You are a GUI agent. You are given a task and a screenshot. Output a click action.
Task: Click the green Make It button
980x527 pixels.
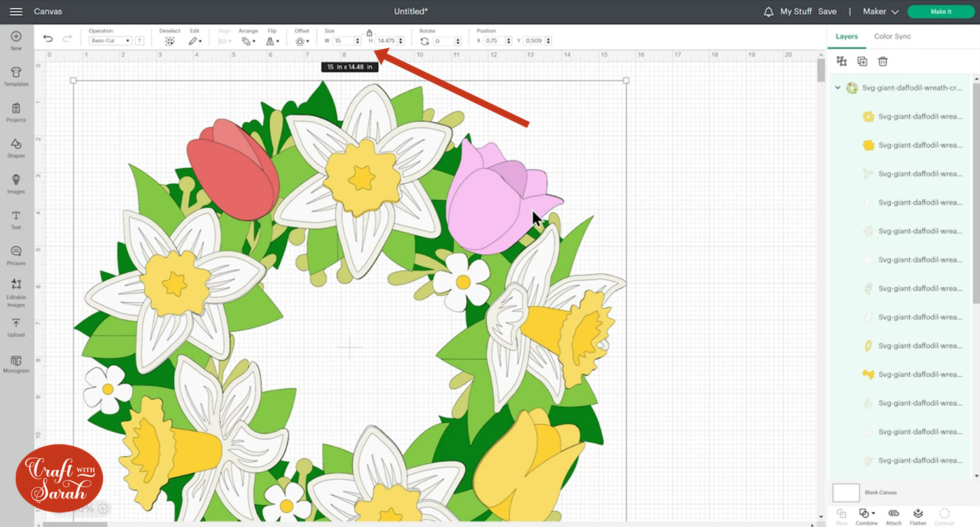click(940, 12)
